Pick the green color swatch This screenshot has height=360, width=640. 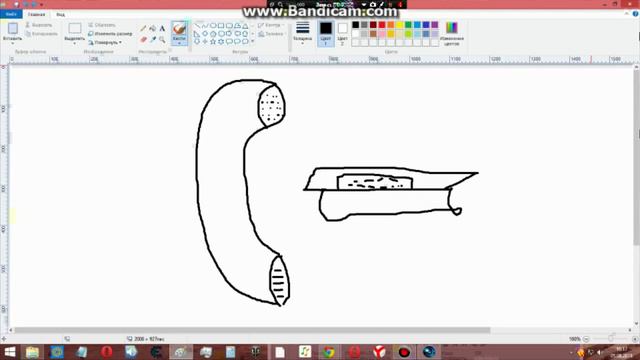pos(408,25)
